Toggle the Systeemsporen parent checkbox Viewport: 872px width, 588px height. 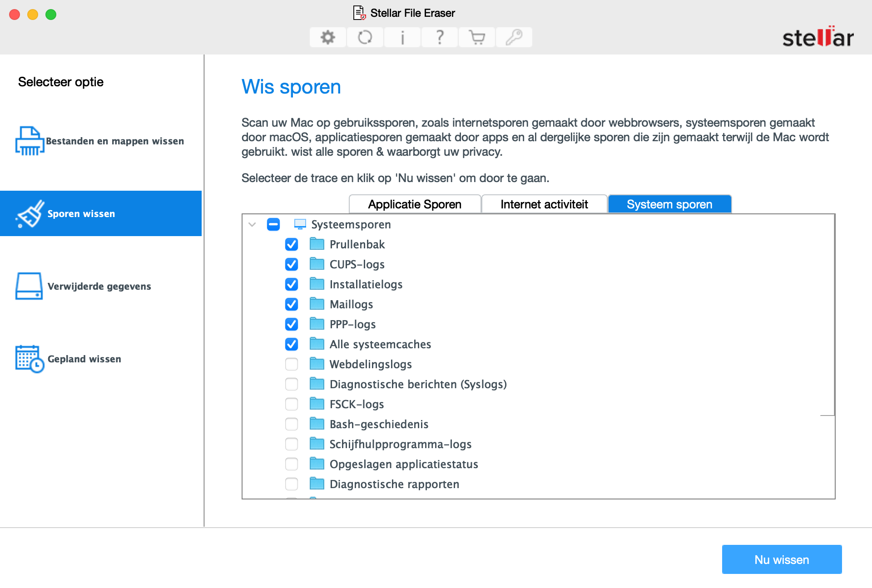click(x=273, y=224)
